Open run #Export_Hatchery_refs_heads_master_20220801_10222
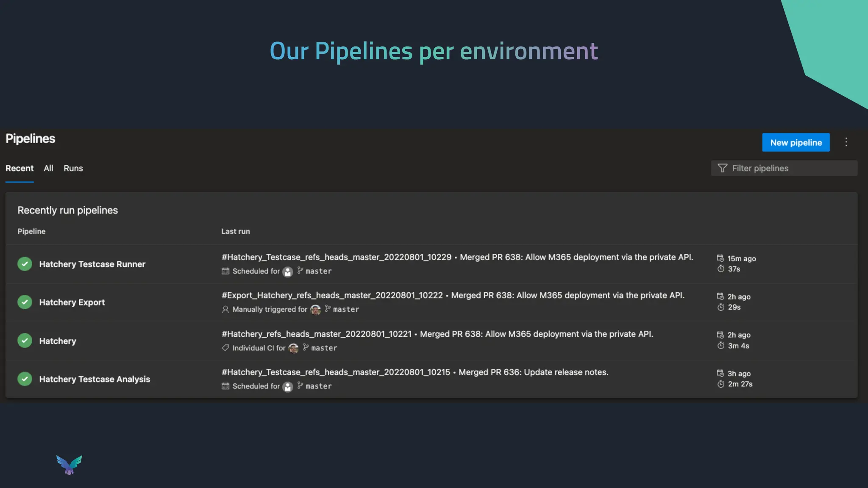The height and width of the screenshot is (488, 868). click(x=332, y=295)
